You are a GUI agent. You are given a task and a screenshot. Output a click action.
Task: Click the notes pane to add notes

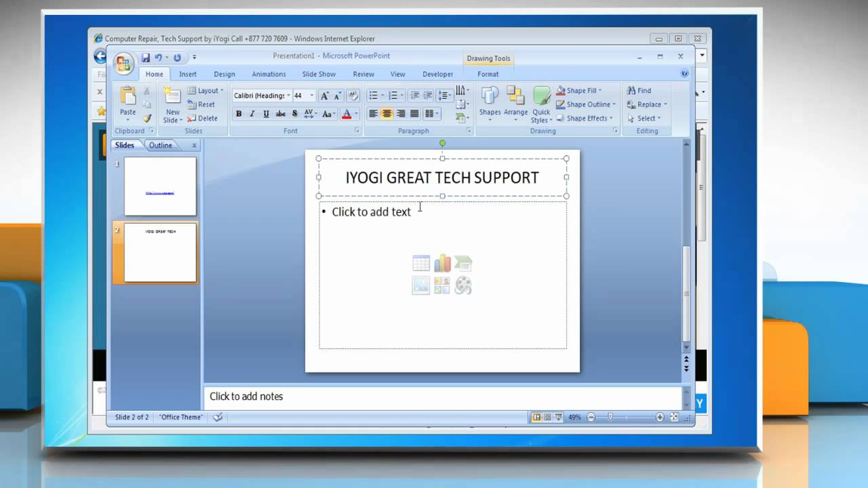tap(442, 396)
